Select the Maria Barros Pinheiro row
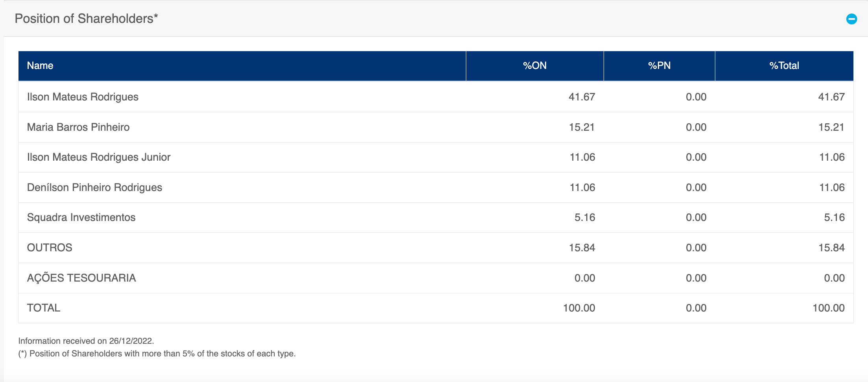 pos(436,127)
